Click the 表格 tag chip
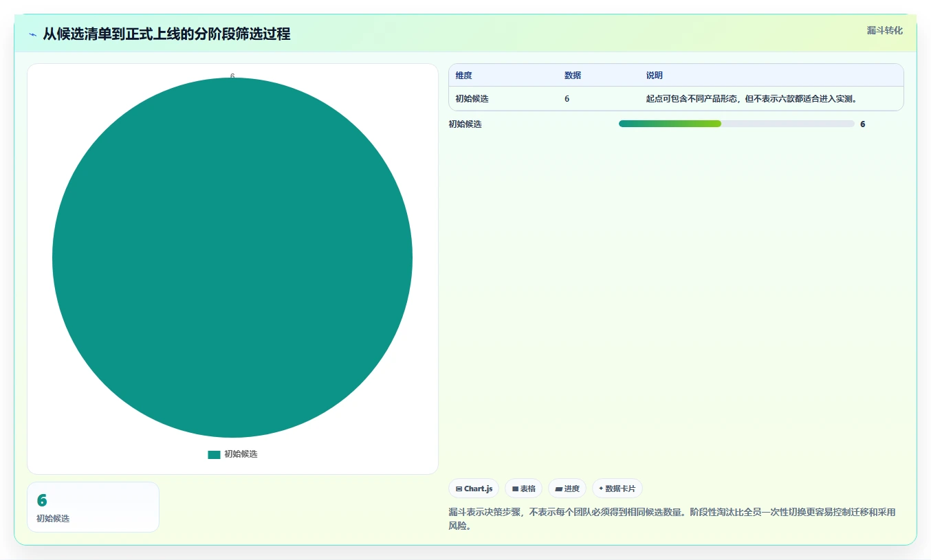 tap(523, 489)
